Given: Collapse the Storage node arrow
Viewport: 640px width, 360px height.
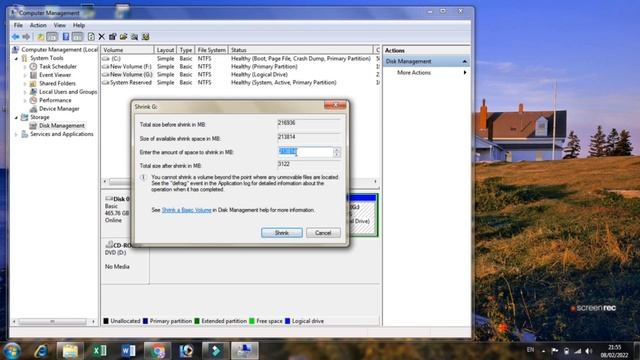Looking at the screenshot, I should coord(16,118).
